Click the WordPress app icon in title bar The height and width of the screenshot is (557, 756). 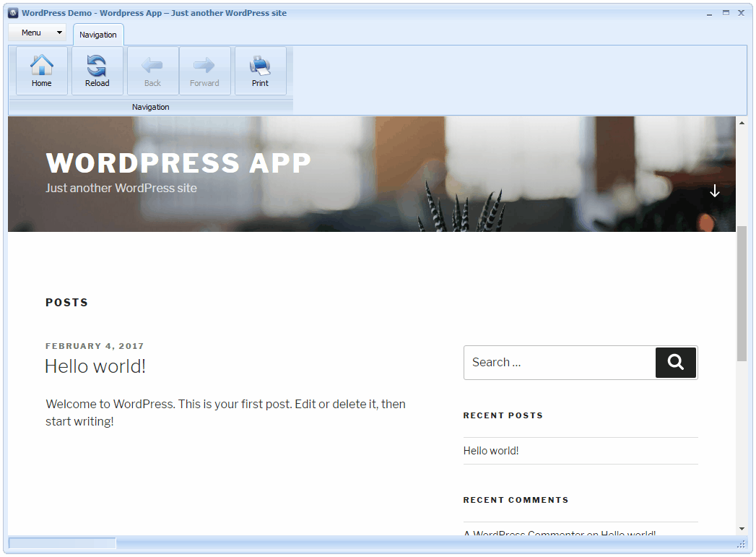pos(13,13)
